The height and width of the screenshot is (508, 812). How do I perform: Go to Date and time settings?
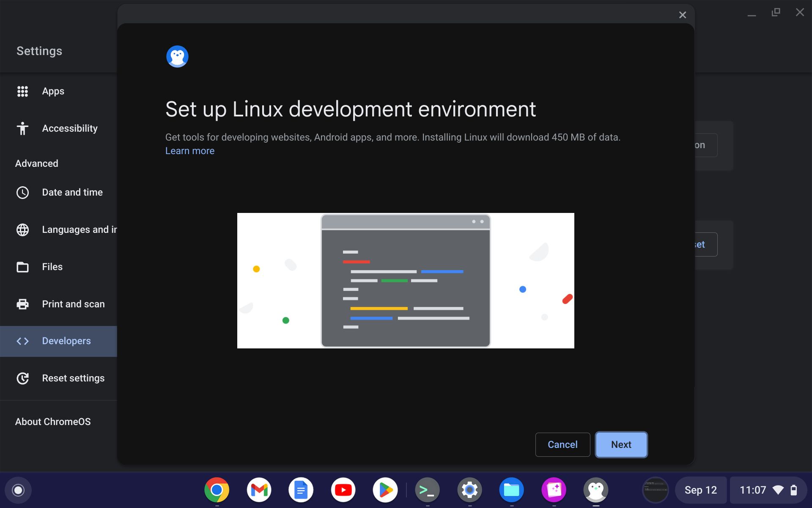[x=72, y=192]
